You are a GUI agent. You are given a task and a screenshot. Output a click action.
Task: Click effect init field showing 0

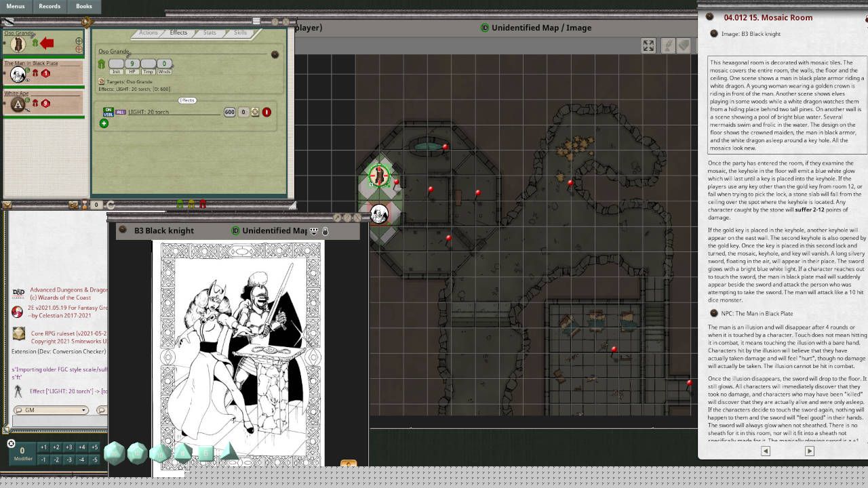(243, 112)
